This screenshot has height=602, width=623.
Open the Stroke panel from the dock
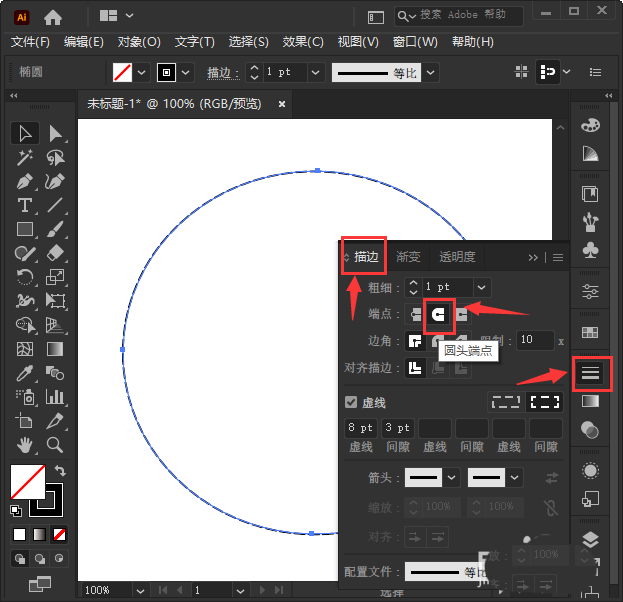click(590, 373)
